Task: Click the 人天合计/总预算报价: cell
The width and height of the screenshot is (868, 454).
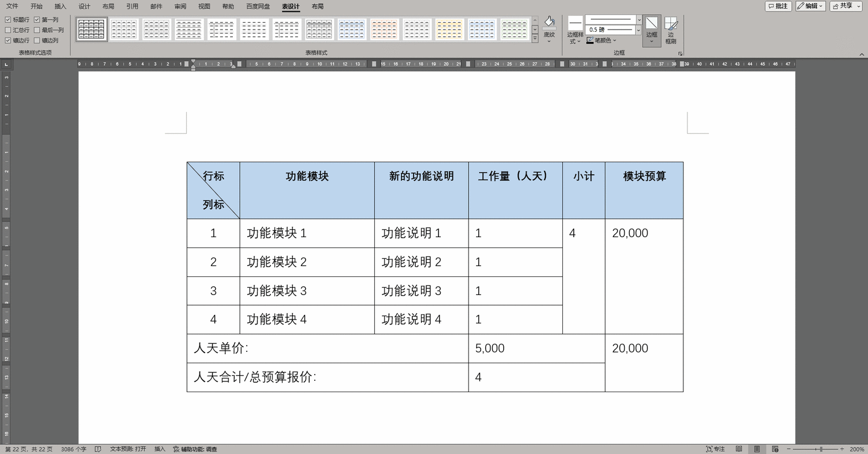Action: coord(328,377)
